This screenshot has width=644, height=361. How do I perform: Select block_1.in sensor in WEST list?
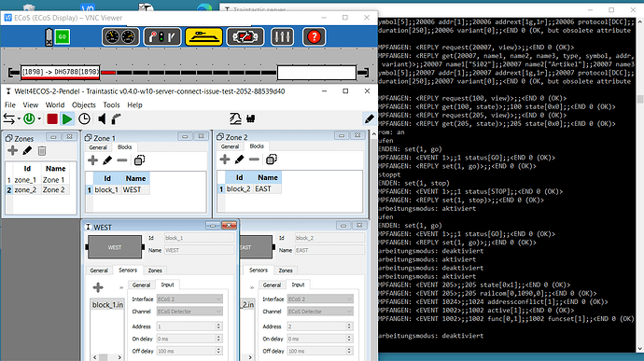(107, 305)
